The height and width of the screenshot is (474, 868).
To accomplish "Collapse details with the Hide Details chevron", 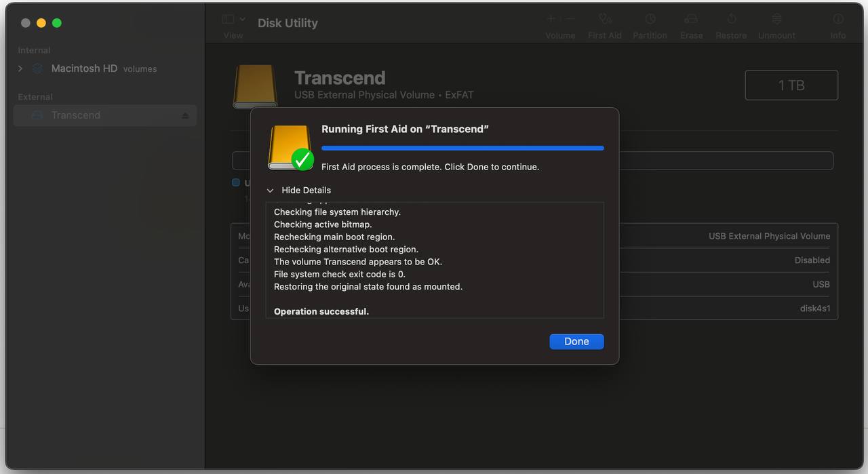I will tap(270, 191).
